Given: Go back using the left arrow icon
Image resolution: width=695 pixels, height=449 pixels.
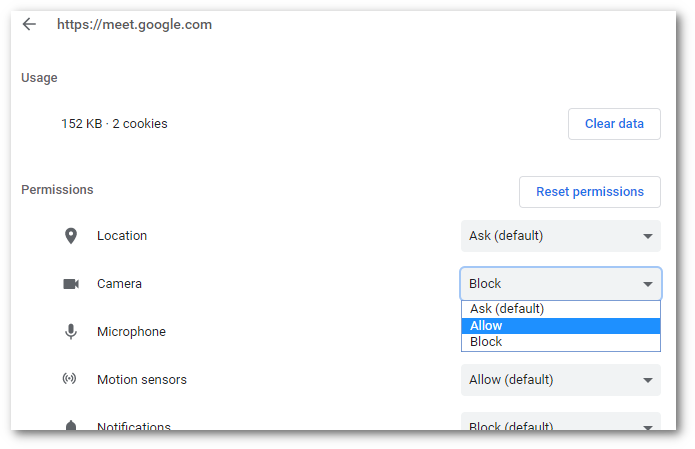Looking at the screenshot, I should (x=29, y=24).
